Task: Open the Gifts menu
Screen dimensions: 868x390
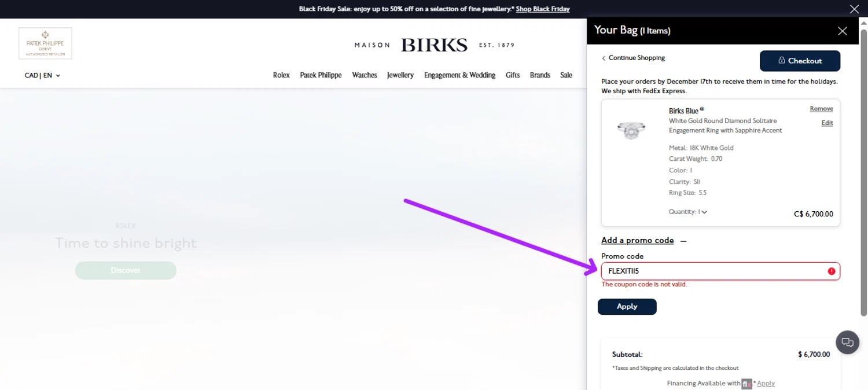Action: [513, 75]
